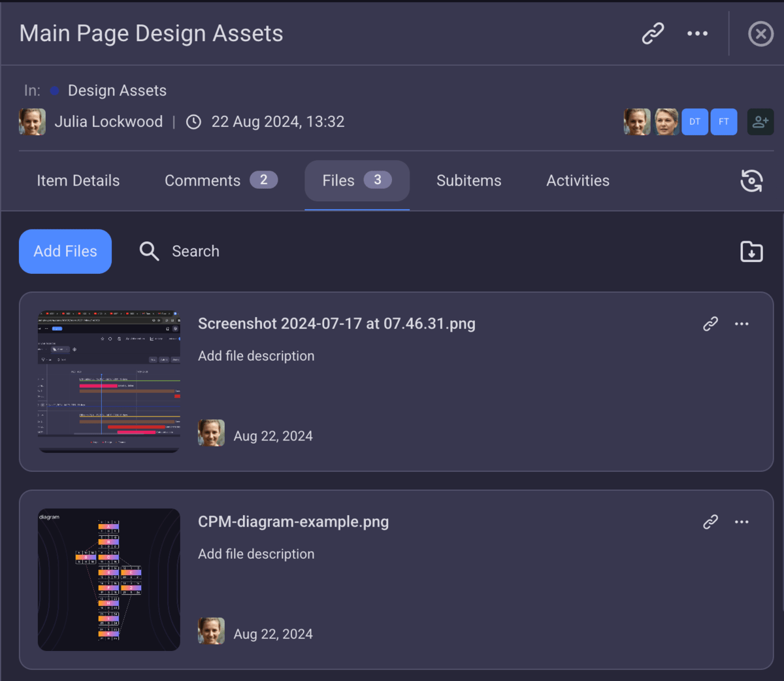
Task: Open options menu for CPM-diagram-example.png
Action: pos(742,522)
